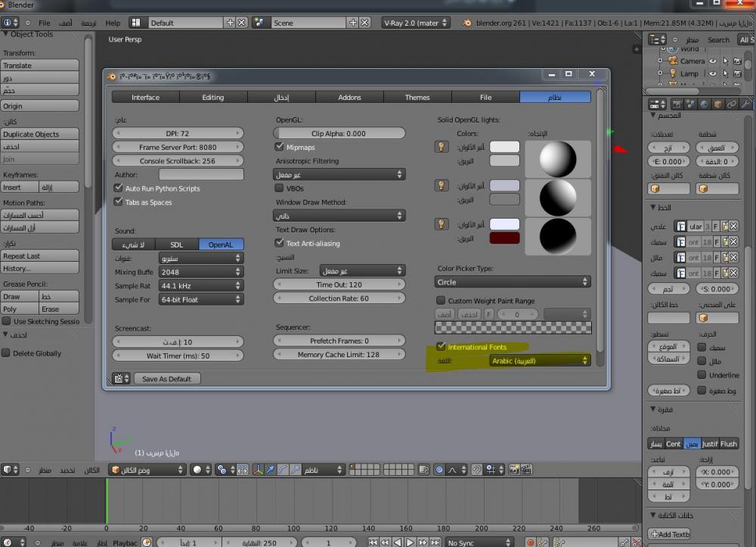Switch to the Themes tab

[417, 97]
